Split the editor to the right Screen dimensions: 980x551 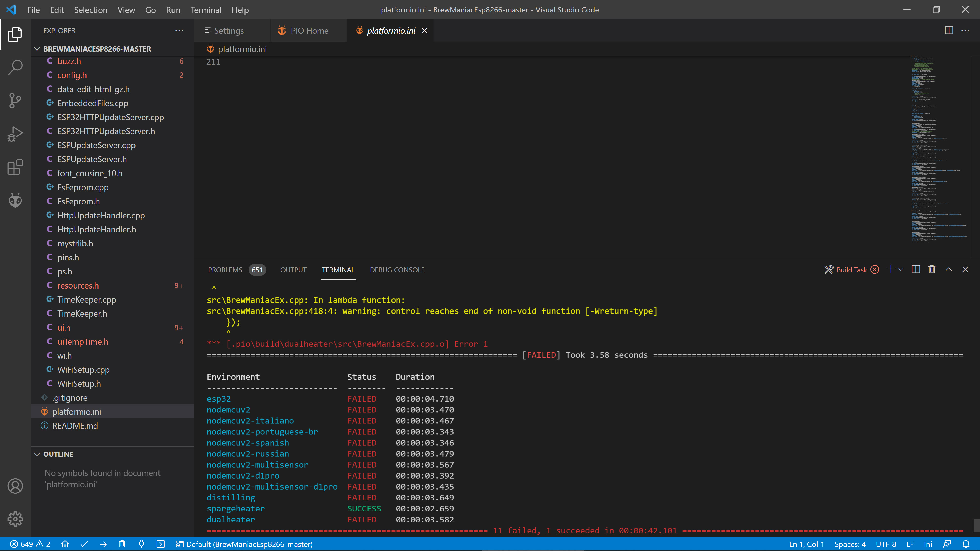[x=949, y=30]
